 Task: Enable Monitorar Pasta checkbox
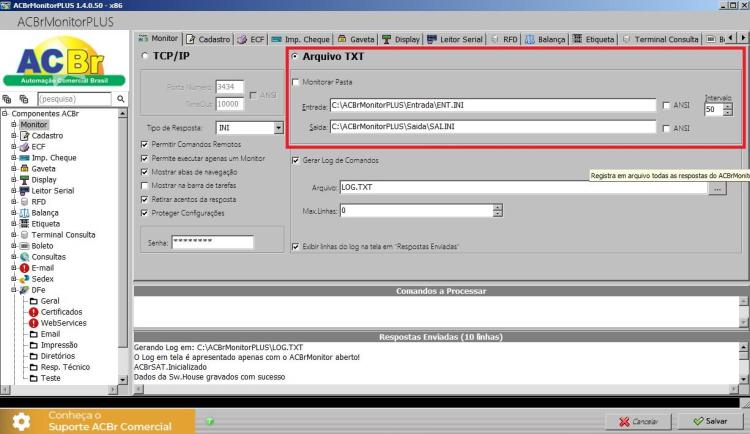(296, 82)
